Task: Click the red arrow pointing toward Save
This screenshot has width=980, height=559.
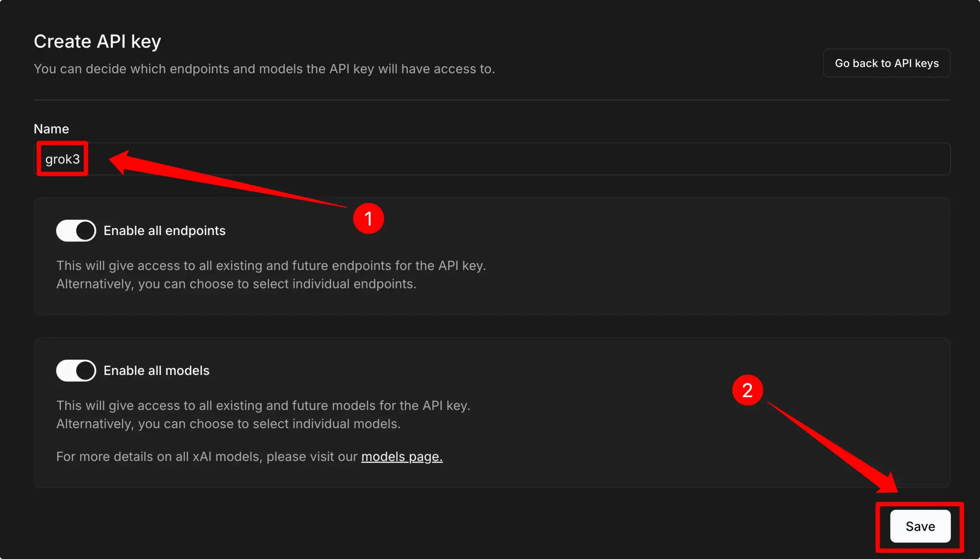Action: click(833, 447)
